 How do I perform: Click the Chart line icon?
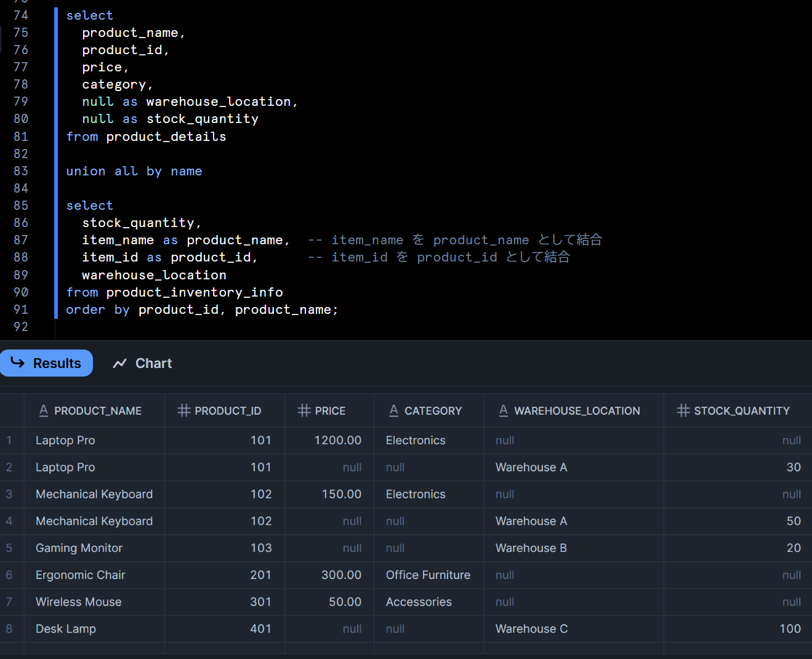pos(119,364)
